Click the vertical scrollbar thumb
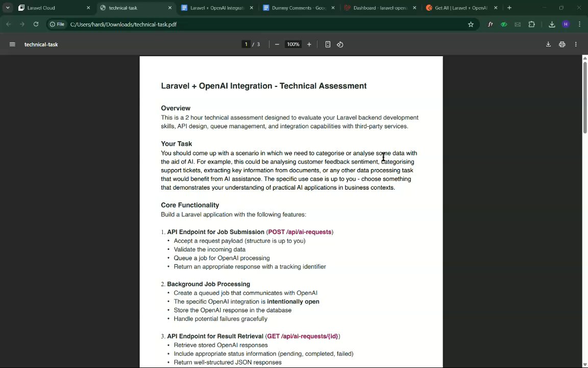The height and width of the screenshot is (368, 588). coord(585,97)
